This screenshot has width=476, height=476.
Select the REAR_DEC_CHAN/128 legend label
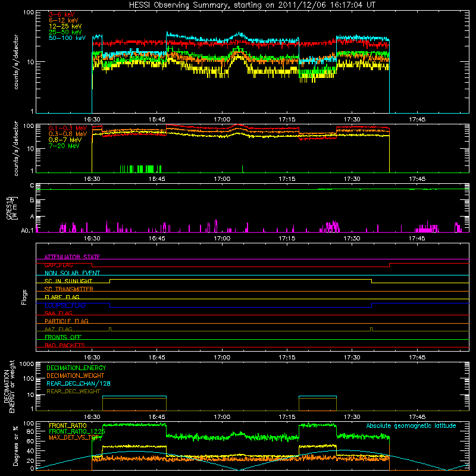click(79, 383)
